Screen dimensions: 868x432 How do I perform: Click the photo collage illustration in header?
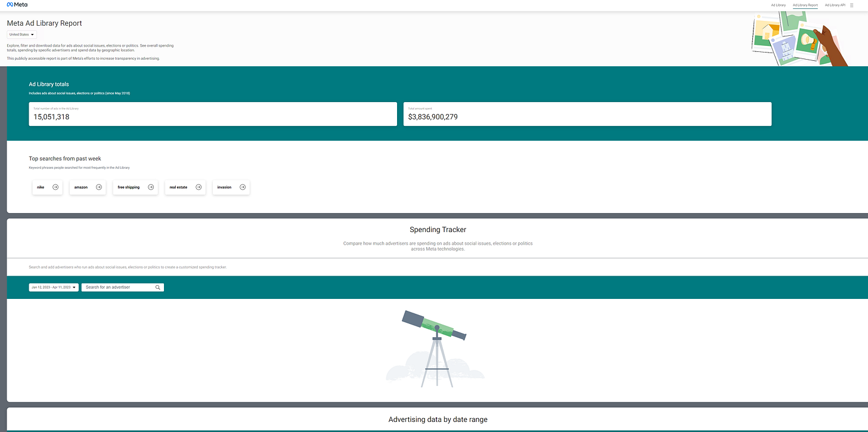point(799,39)
